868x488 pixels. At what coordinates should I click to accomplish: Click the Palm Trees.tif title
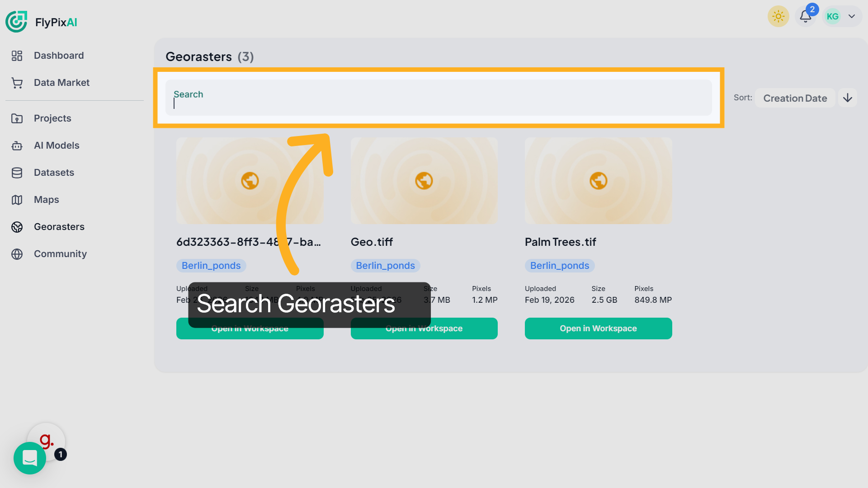(560, 242)
